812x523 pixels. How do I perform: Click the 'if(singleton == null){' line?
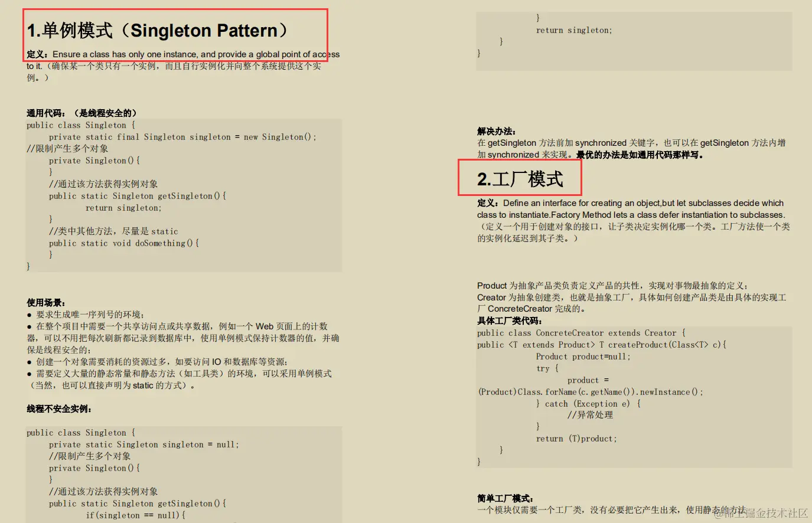point(136,515)
